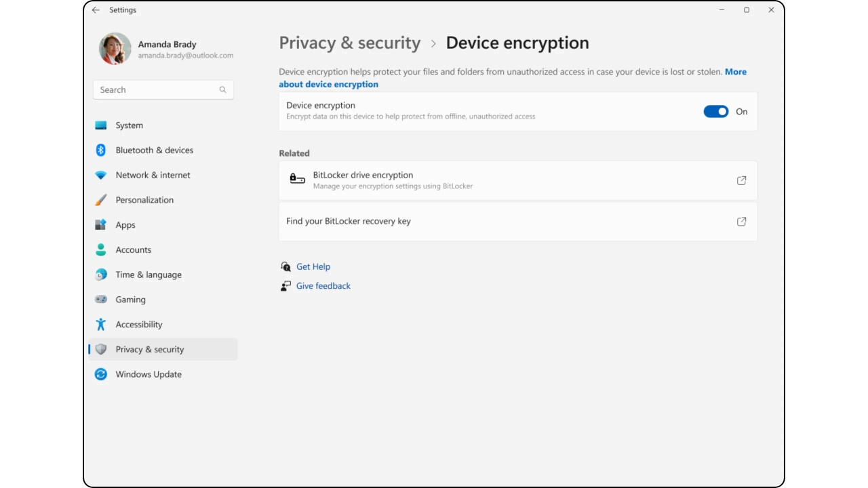Click the Bluetooth icon in sidebar
The height and width of the screenshot is (488, 868).
pyautogui.click(x=101, y=150)
